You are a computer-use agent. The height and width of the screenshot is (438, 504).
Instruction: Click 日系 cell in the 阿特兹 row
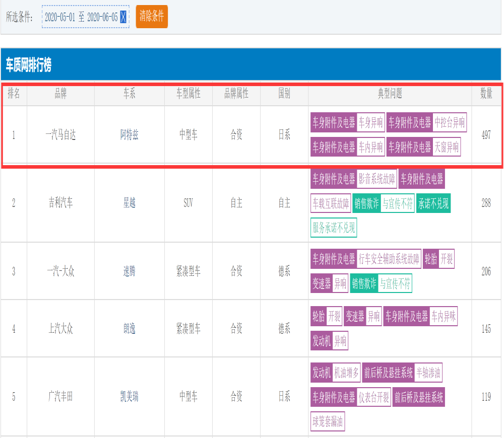[x=284, y=134]
